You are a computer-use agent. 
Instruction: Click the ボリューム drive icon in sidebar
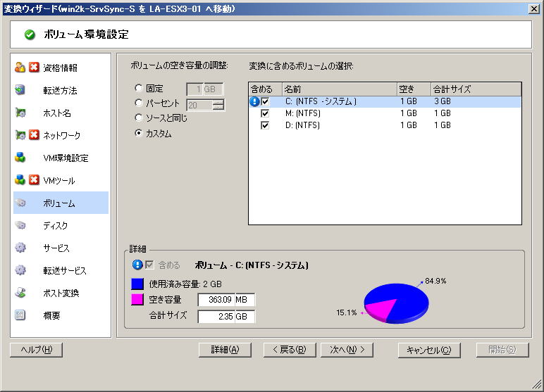click(20, 203)
